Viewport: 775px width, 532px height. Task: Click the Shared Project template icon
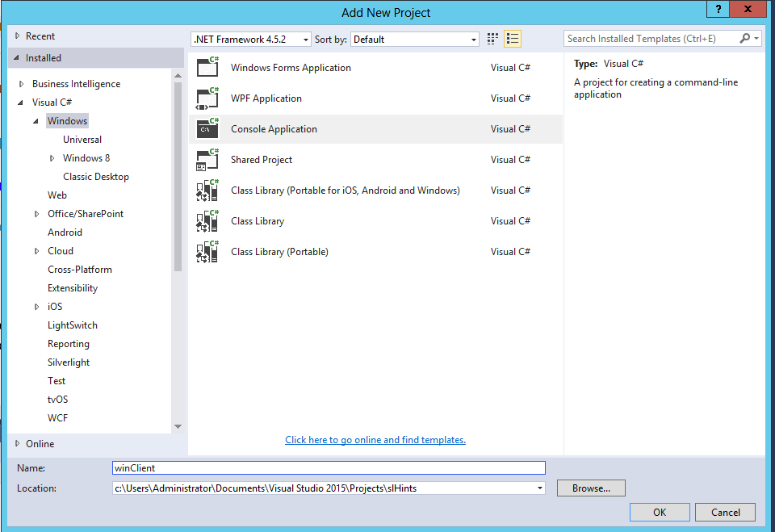coord(207,160)
